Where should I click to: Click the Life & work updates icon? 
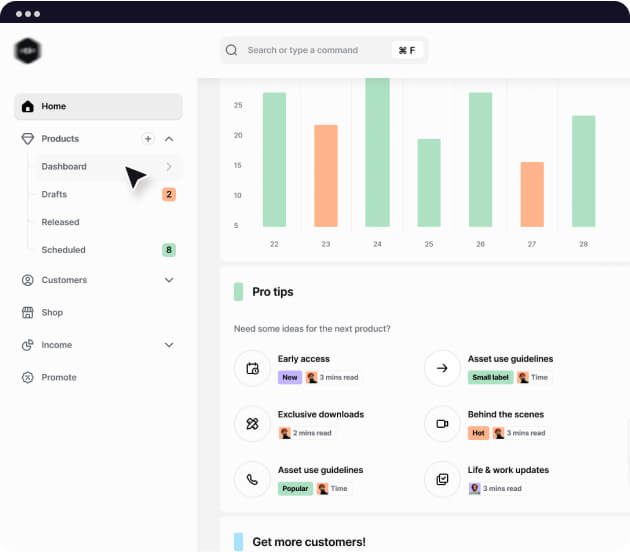point(442,479)
